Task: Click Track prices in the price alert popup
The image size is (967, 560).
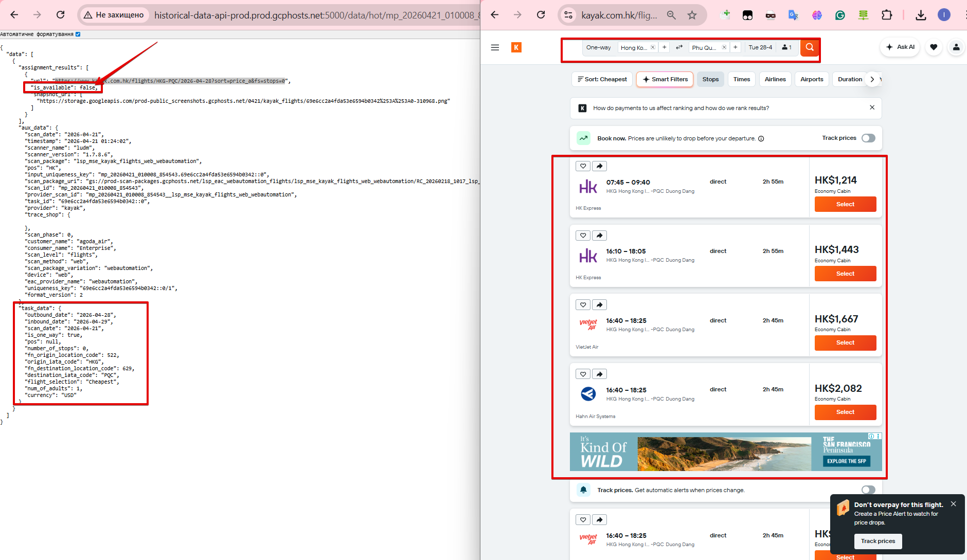Action: point(878,541)
